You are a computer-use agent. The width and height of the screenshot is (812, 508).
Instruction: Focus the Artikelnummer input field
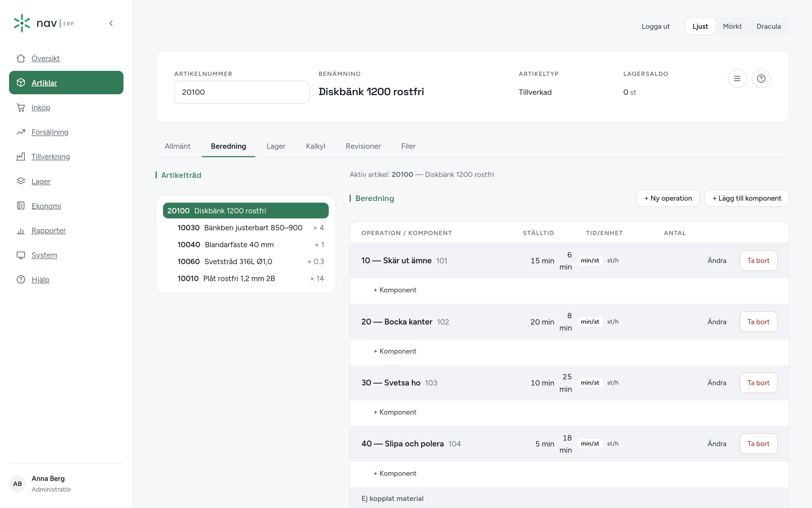point(242,92)
